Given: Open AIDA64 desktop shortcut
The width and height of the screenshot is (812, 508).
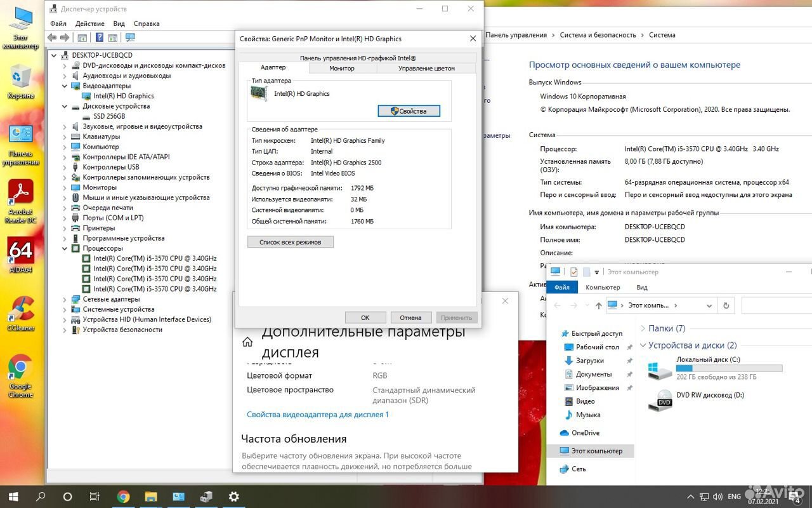Looking at the screenshot, I should (x=21, y=255).
